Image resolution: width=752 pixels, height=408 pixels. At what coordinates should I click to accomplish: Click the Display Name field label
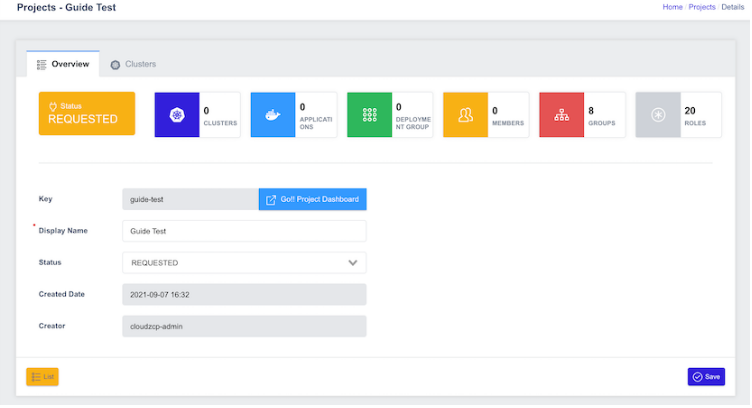click(63, 231)
